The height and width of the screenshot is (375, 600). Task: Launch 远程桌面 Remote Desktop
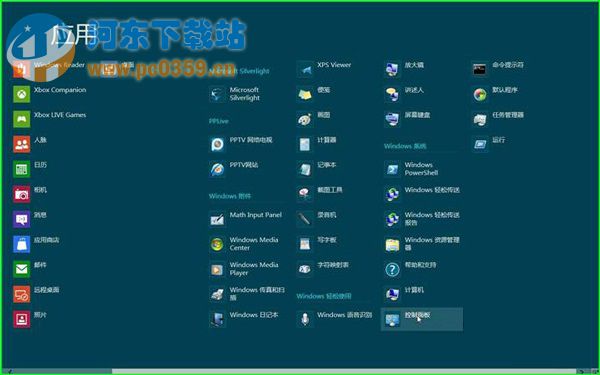(x=36, y=294)
